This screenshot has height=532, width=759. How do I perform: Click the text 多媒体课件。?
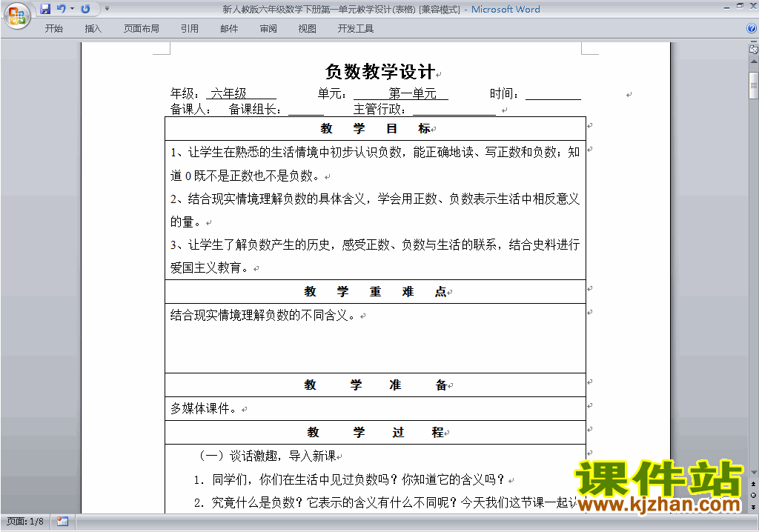pos(204,408)
